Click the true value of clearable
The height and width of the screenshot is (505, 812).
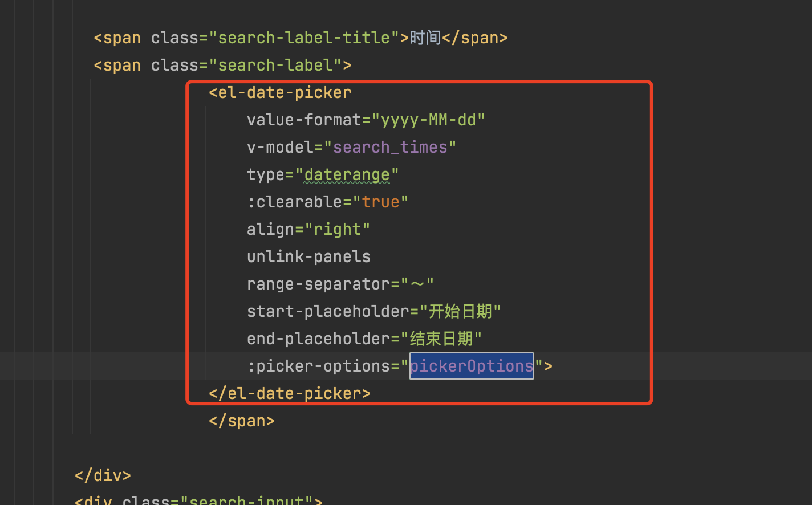point(381,202)
